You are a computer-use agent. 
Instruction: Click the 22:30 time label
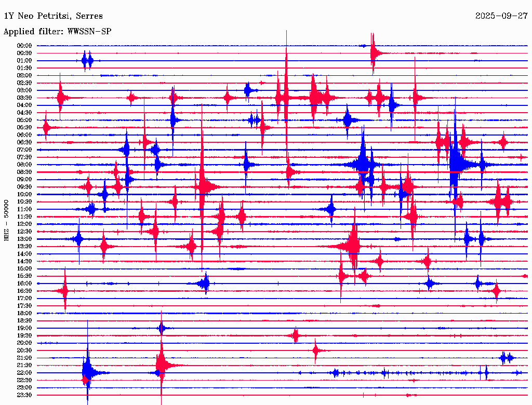click(x=24, y=380)
